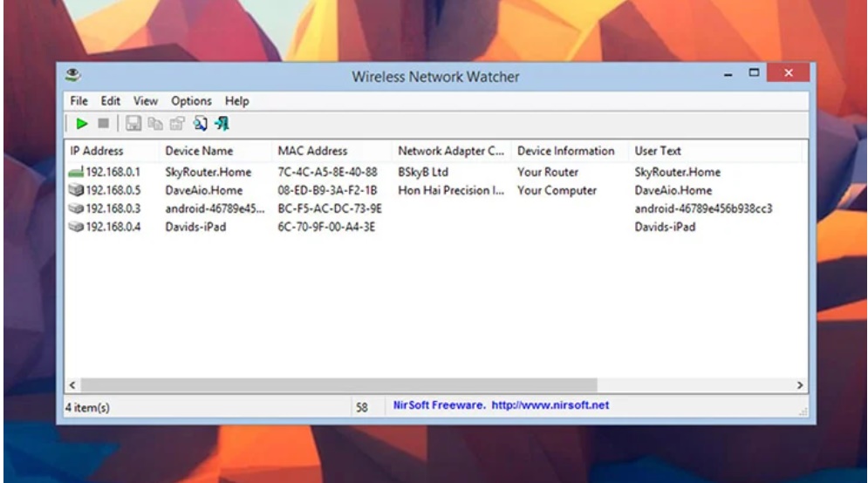868x483 pixels.
Task: Click the green Start Scanning play icon
Action: click(82, 123)
